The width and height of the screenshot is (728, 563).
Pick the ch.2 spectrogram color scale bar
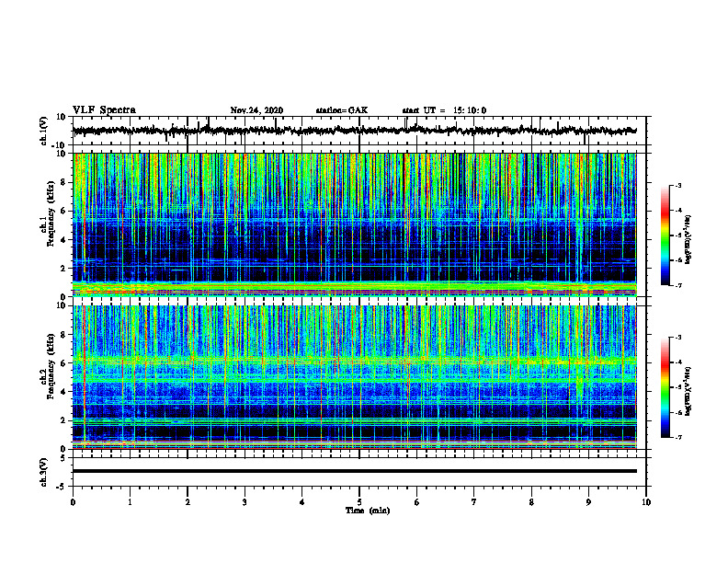tap(665, 387)
